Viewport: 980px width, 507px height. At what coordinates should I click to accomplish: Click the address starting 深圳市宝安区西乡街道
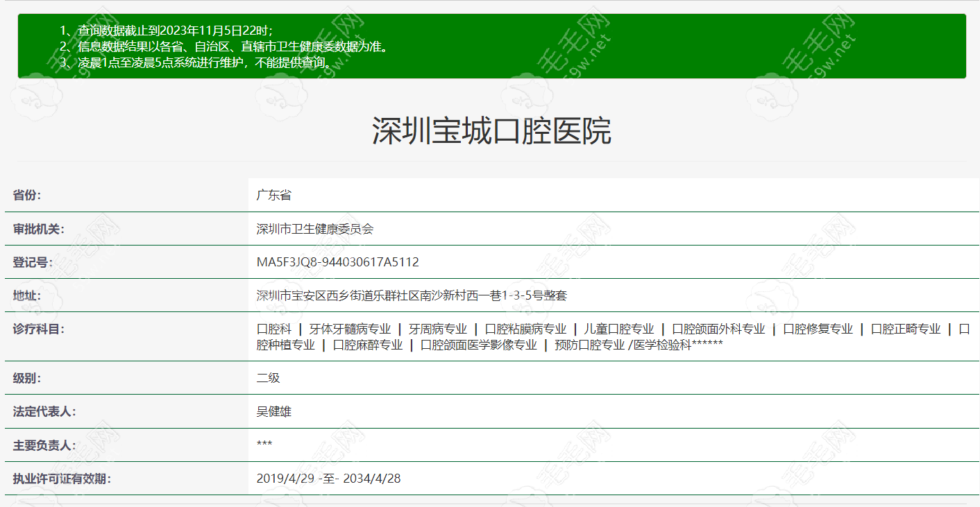412,295
